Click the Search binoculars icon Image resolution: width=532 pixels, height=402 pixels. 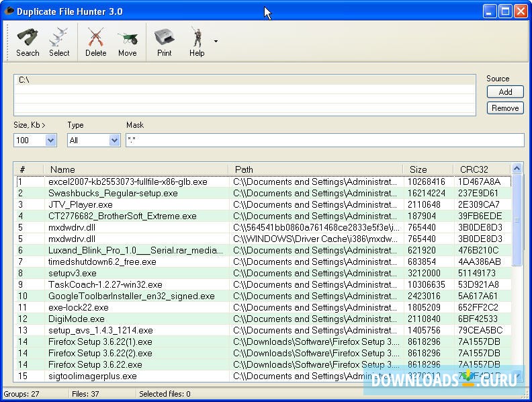tap(28, 38)
